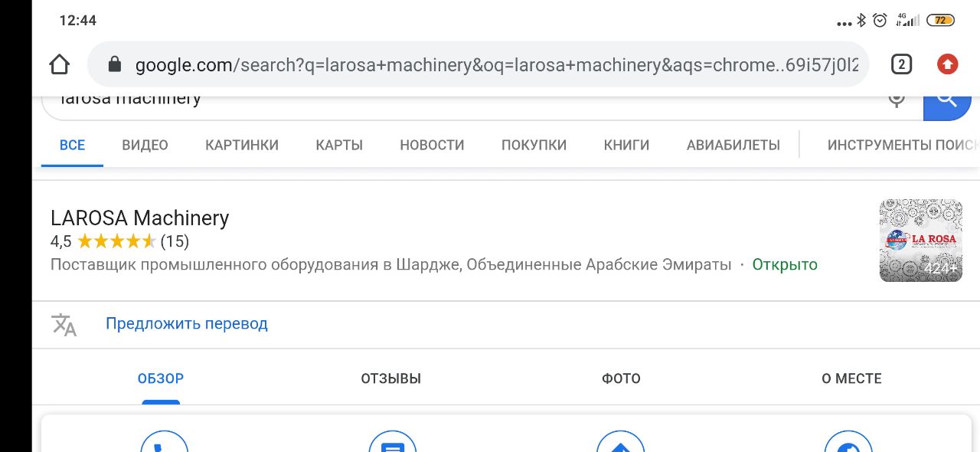This screenshot has height=452, width=980.
Task: Open the НОВОСТИ tab
Action: click(x=432, y=145)
